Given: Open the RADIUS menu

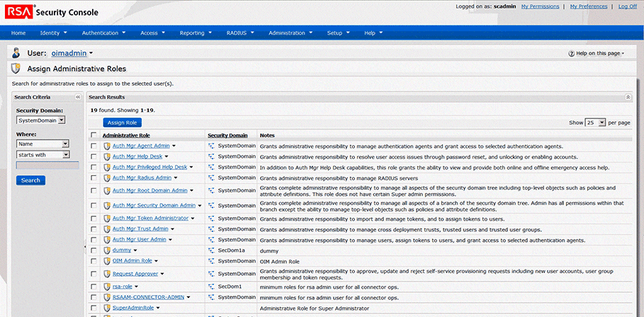Looking at the screenshot, I should (240, 33).
